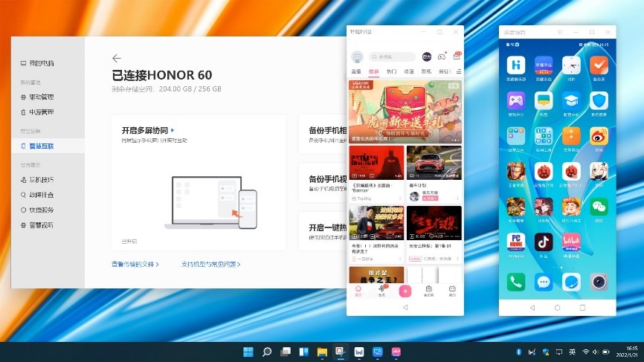The height and width of the screenshot is (362, 644).
Task: Open the Camera app in phone dock
Action: 599,282
